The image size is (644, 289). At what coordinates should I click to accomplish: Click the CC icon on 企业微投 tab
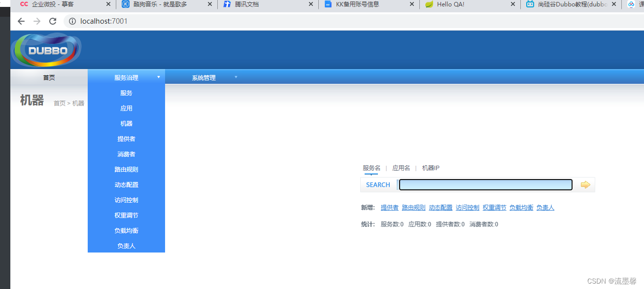[x=24, y=5]
